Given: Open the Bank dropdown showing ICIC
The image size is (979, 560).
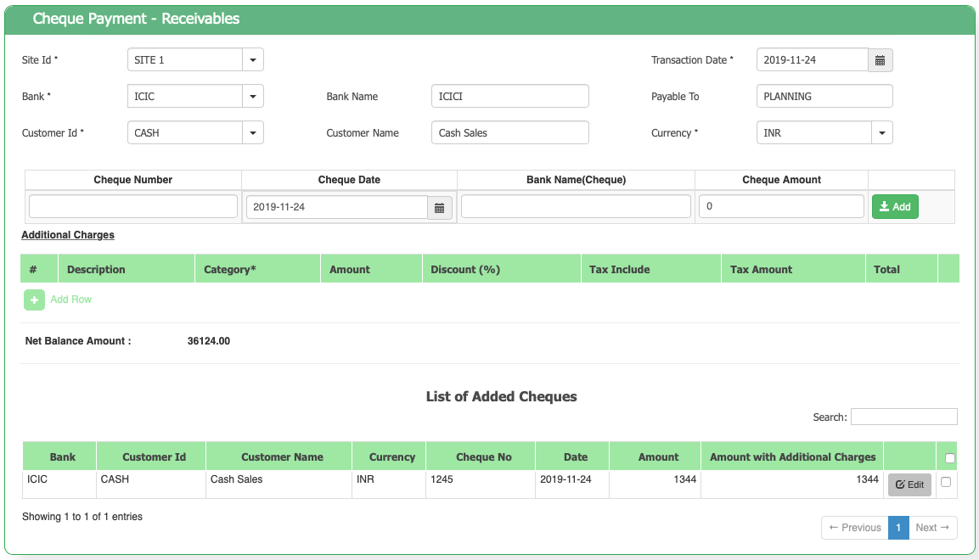Looking at the screenshot, I should tap(253, 97).
